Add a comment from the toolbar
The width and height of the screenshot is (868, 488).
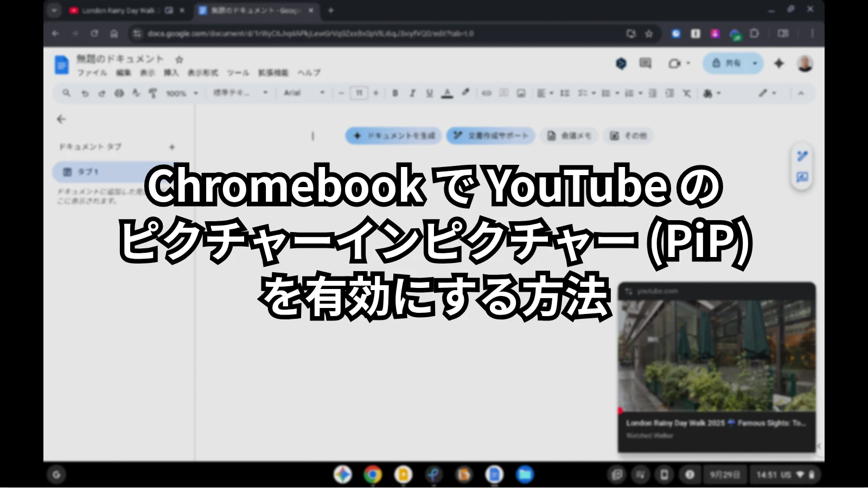coord(503,93)
